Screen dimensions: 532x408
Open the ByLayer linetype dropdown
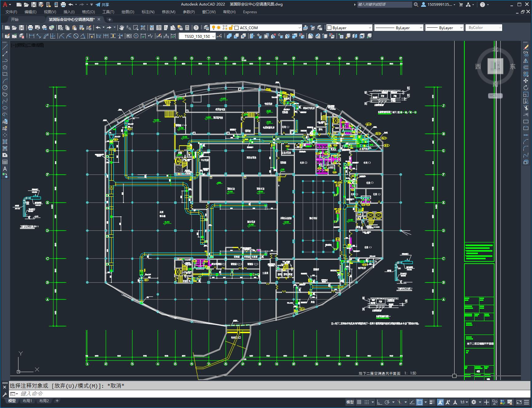421,28
